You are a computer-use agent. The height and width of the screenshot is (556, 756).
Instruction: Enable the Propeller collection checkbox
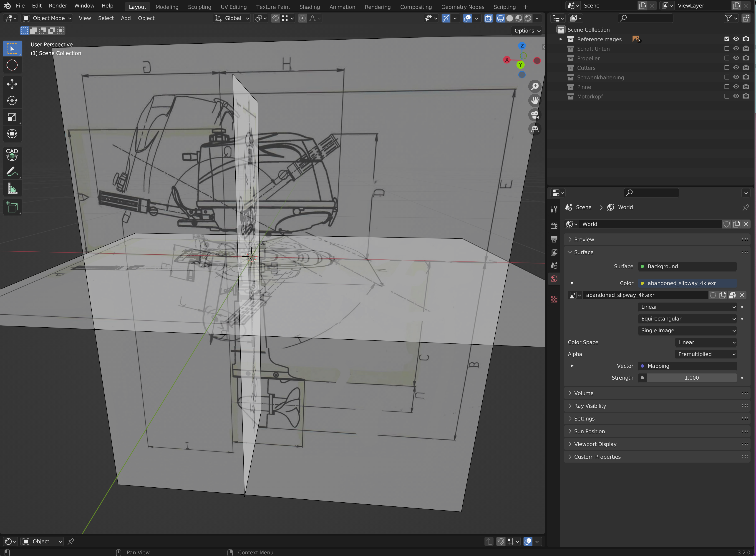pyautogui.click(x=726, y=58)
